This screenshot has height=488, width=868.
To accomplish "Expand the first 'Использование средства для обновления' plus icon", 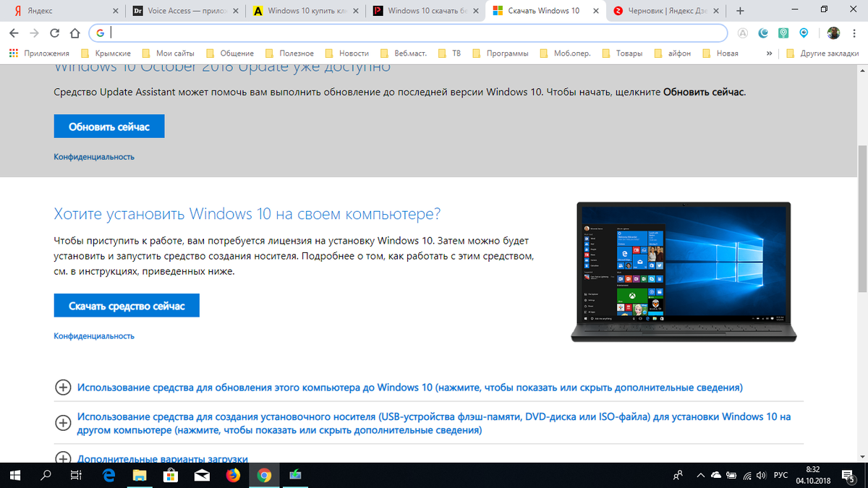I will 63,388.
